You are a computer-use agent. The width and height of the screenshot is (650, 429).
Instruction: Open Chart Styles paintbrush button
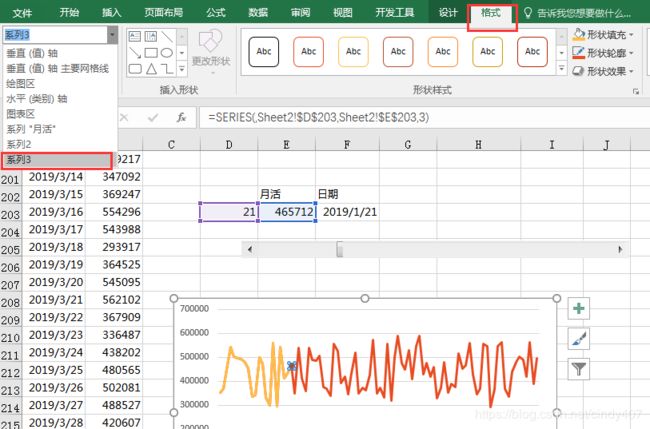(x=579, y=339)
